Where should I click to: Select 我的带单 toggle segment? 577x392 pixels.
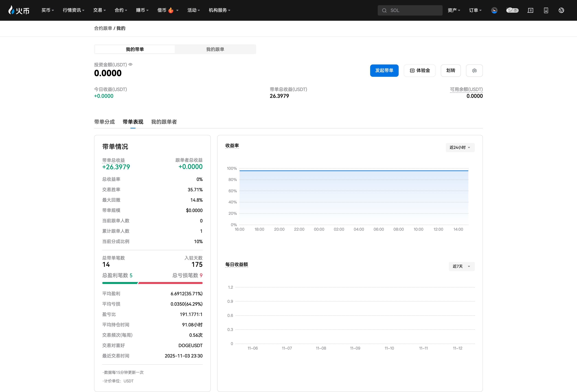pos(135,49)
